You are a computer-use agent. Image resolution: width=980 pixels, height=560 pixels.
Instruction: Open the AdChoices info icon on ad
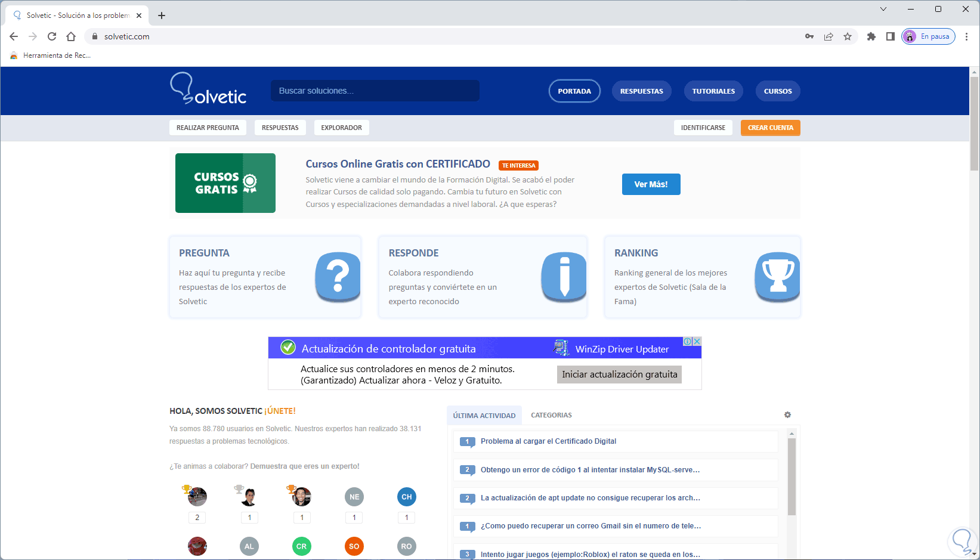(x=688, y=342)
